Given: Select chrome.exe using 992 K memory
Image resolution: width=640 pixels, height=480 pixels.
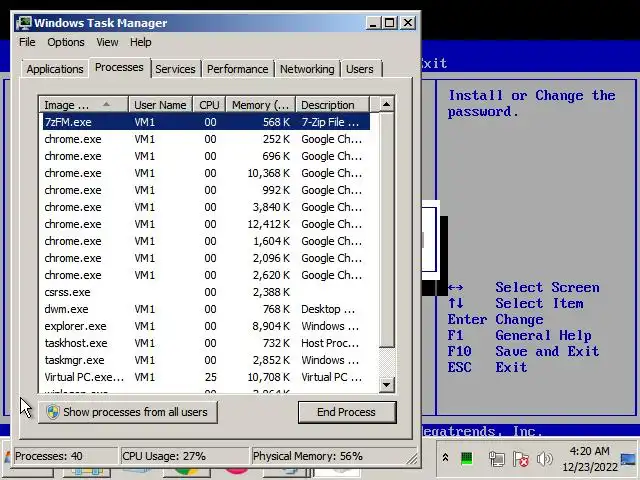Looking at the screenshot, I should point(206,190).
